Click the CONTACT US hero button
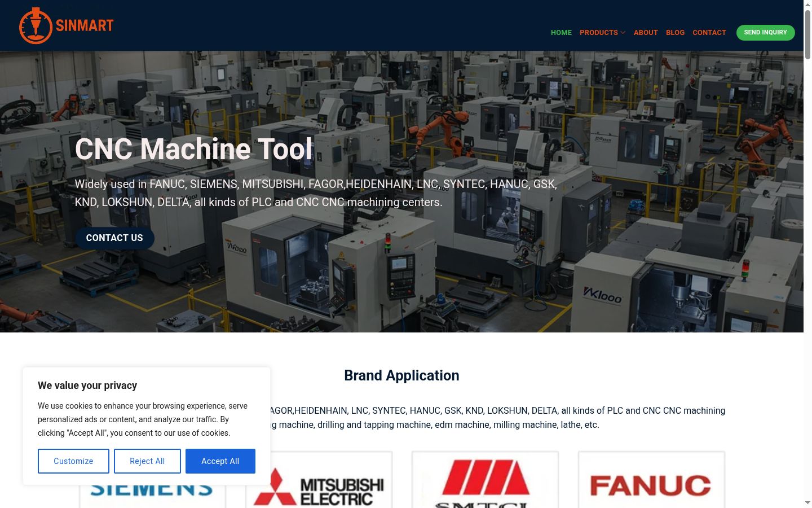 114,238
